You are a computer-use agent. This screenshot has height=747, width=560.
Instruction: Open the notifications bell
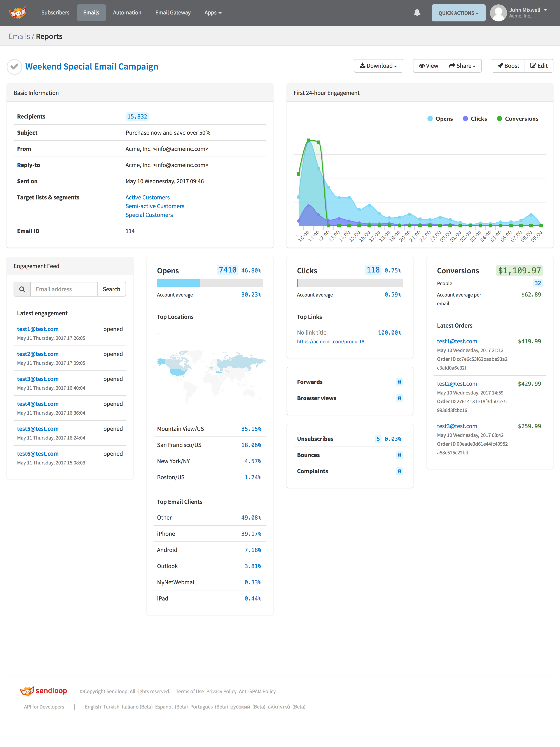[417, 13]
